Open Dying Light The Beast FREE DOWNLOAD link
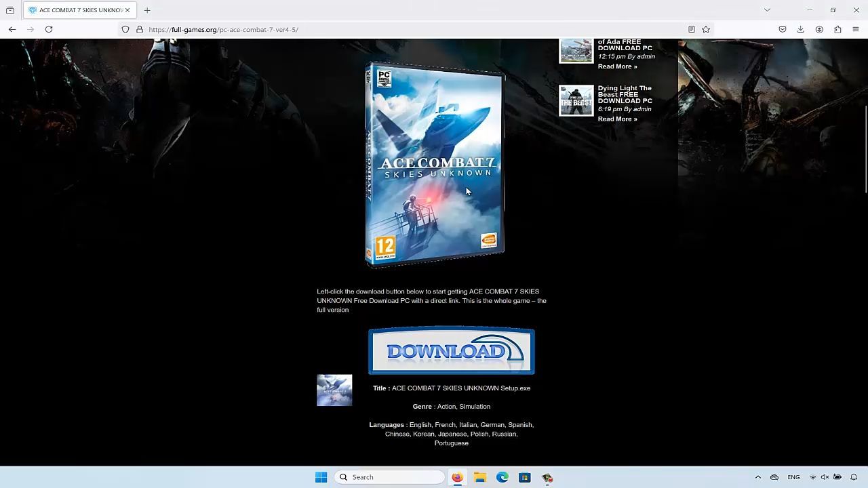This screenshot has width=868, height=488. (x=625, y=94)
